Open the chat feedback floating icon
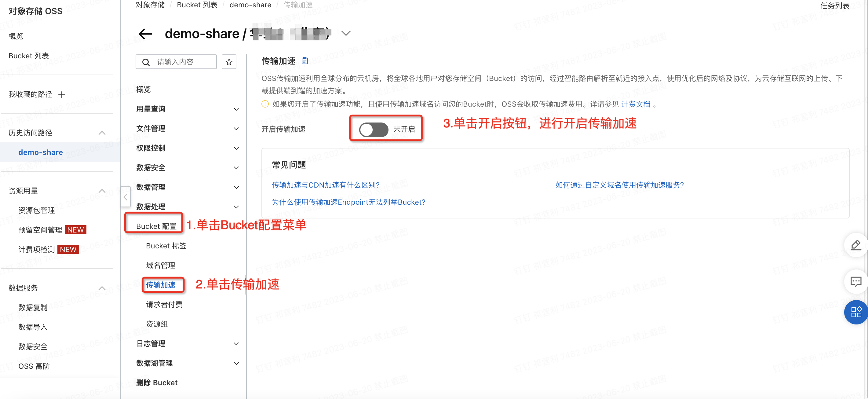The width and height of the screenshot is (868, 399). coord(855,281)
